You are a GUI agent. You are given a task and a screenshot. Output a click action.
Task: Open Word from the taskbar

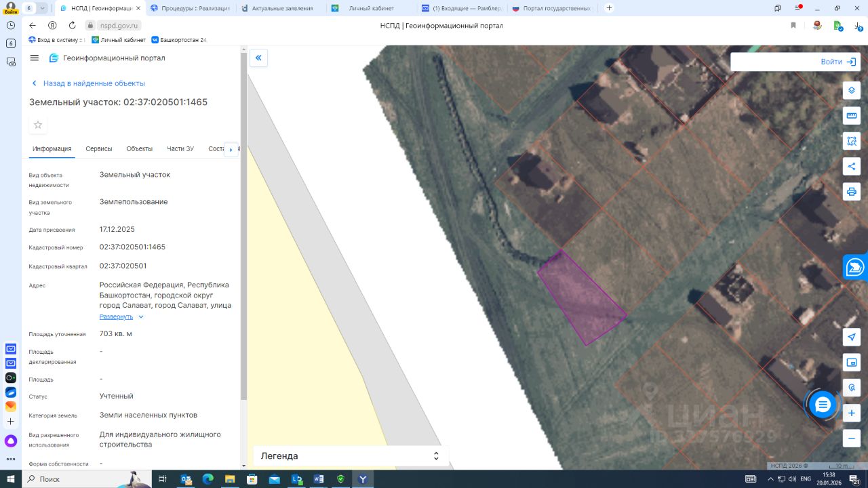click(x=319, y=479)
